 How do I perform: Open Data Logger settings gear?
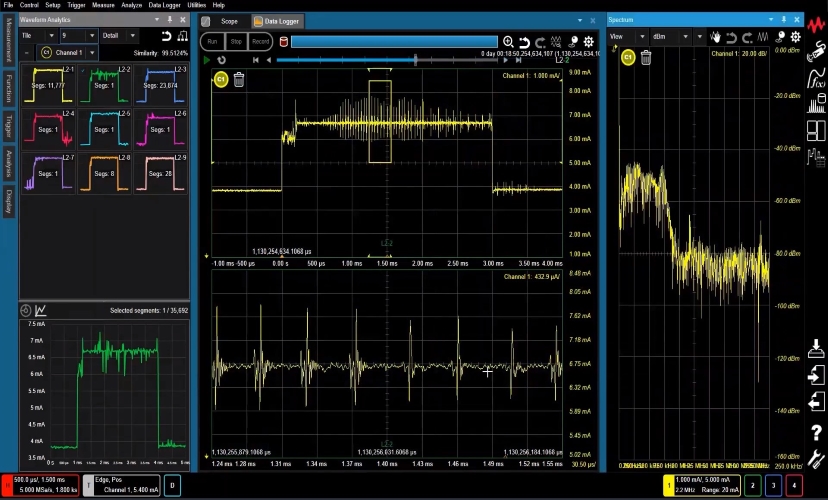pyautogui.click(x=589, y=42)
